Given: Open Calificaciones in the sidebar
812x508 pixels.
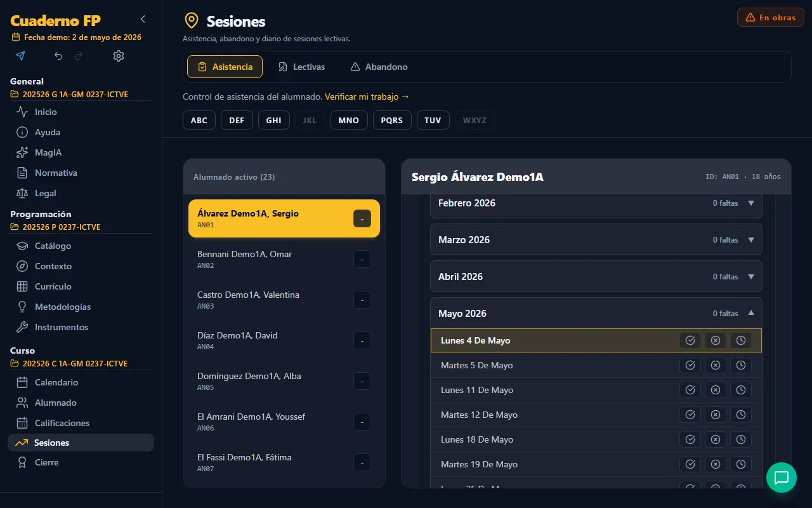Looking at the screenshot, I should (x=81, y=423).
